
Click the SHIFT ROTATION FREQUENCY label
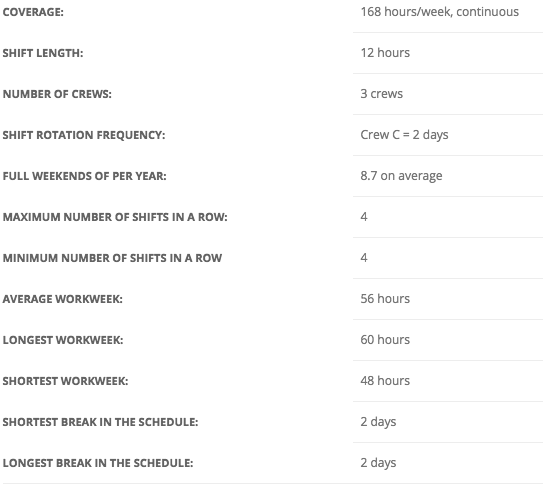click(84, 135)
